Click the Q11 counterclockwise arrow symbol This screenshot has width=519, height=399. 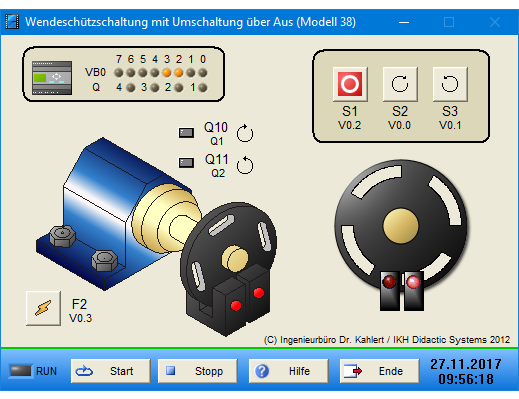(x=245, y=165)
